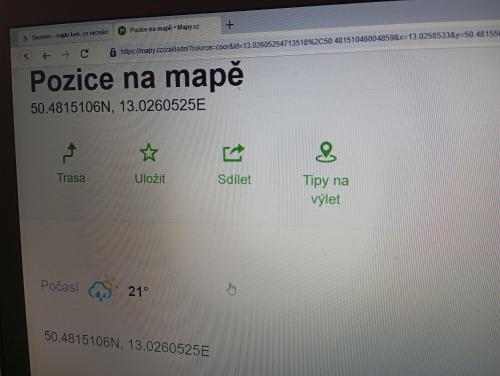Open a new tab with plus button
The width and height of the screenshot is (500, 376).
pos(230,24)
